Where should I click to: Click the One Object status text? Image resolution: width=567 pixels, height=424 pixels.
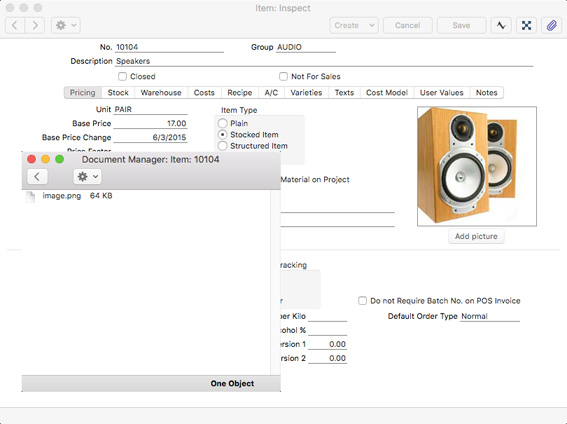(232, 384)
